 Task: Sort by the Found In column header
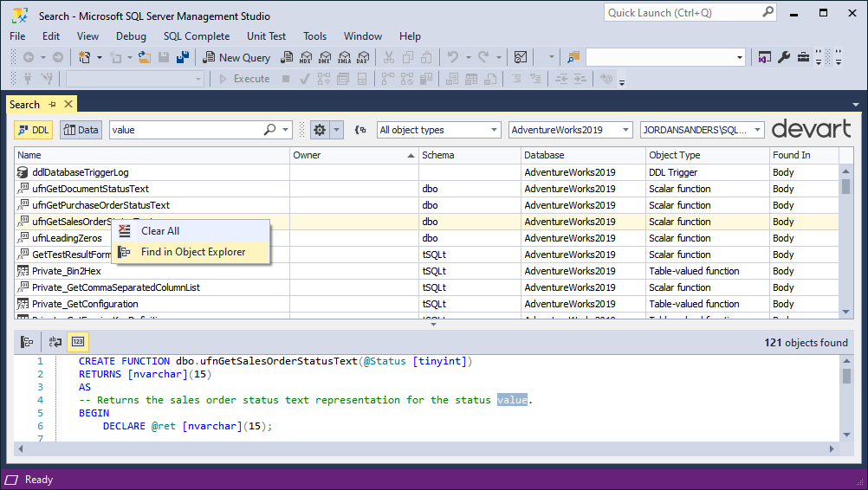click(805, 156)
